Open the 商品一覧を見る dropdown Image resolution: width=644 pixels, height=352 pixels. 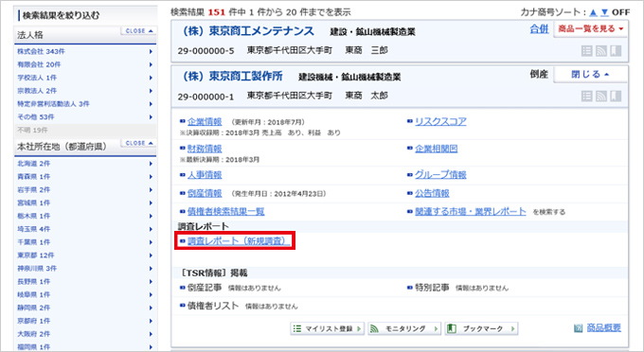point(591,29)
